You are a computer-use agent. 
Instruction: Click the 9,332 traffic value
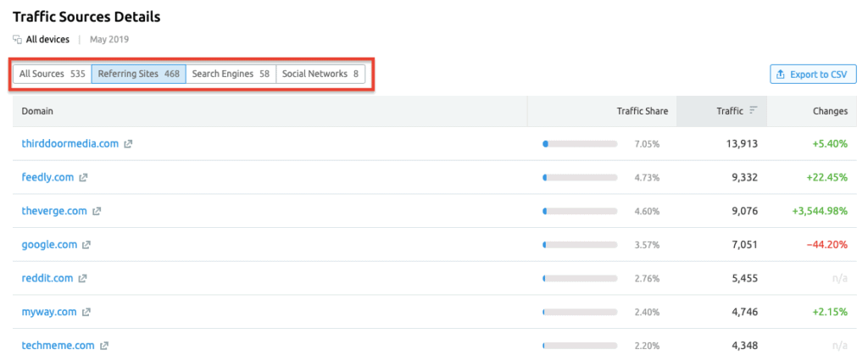tap(744, 178)
